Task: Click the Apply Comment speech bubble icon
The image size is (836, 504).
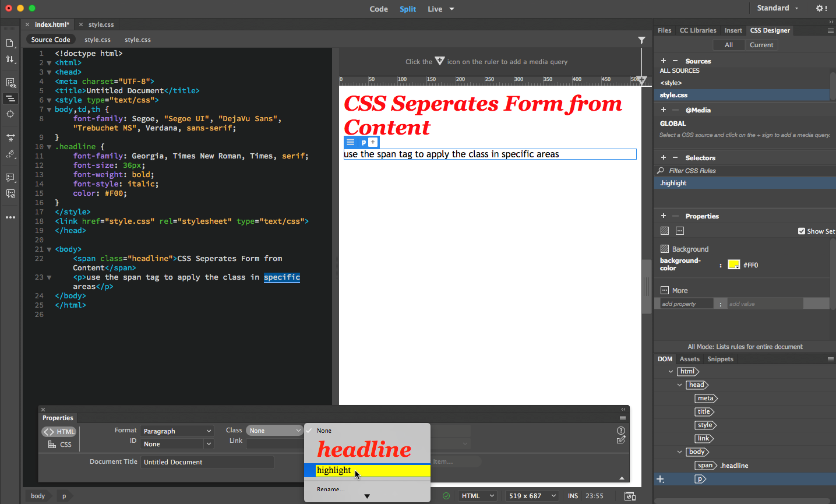Action: (x=10, y=178)
